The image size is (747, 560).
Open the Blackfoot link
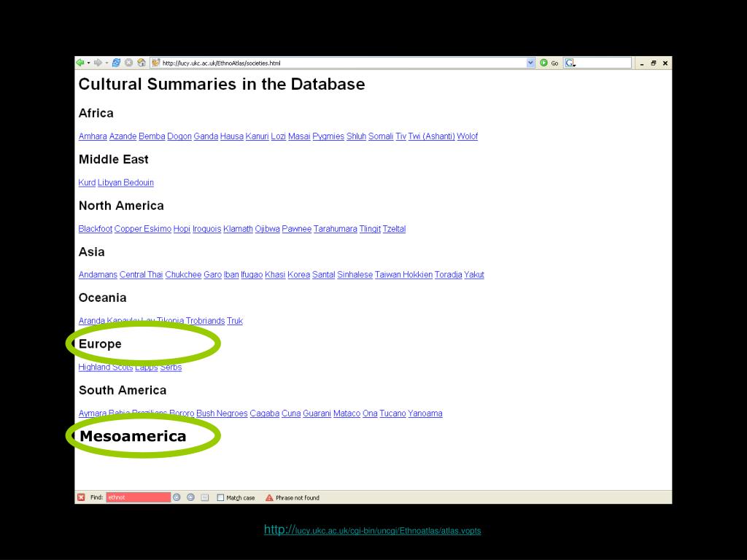pos(96,228)
